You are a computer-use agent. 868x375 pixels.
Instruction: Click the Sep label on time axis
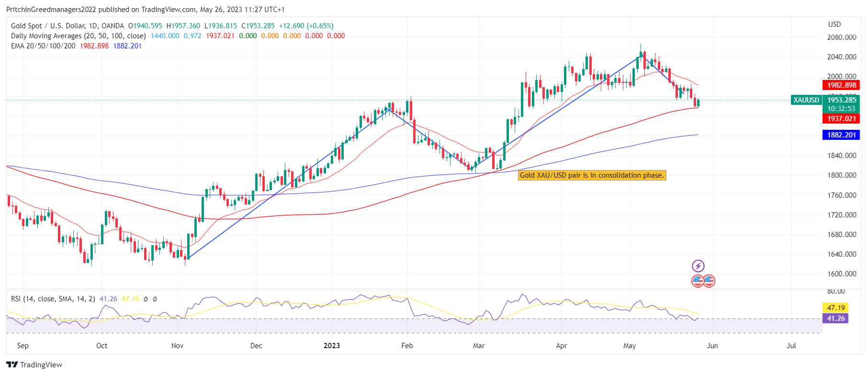pyautogui.click(x=23, y=346)
